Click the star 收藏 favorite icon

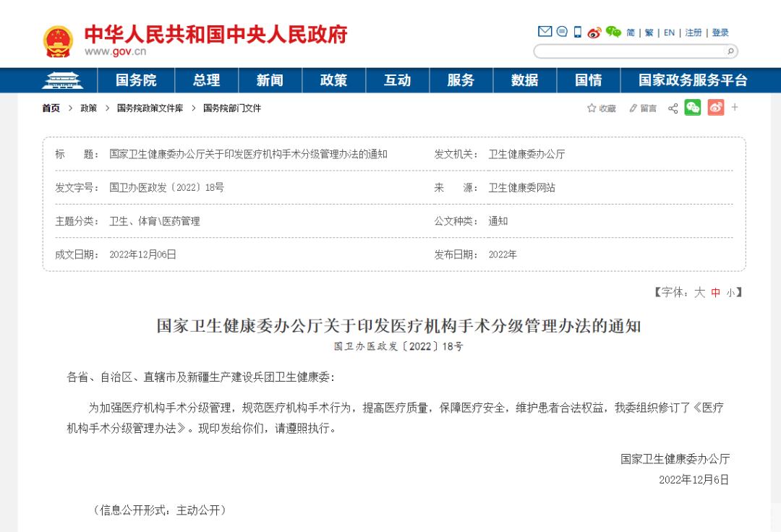tap(592, 108)
